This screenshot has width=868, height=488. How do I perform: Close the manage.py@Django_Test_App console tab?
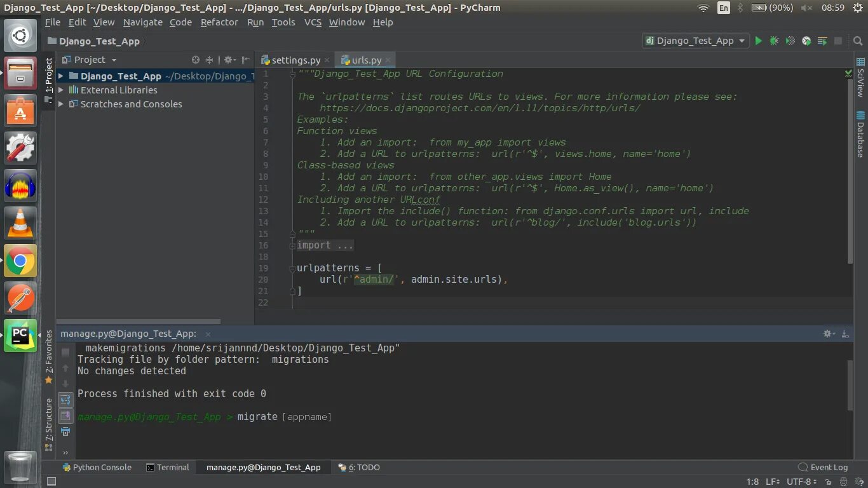208,334
